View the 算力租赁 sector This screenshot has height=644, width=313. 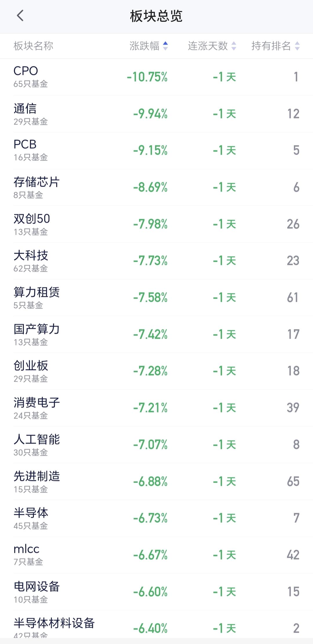coord(156,297)
